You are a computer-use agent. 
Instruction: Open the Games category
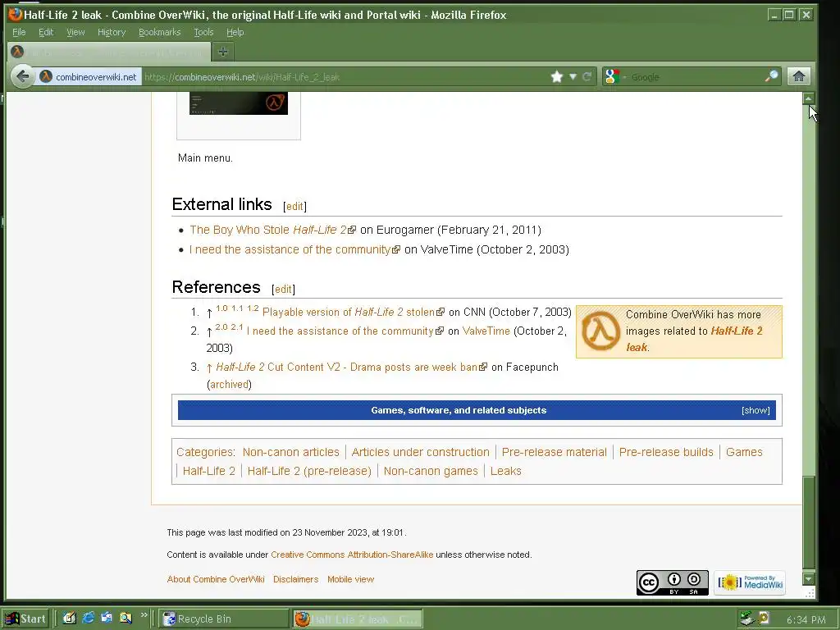(x=744, y=452)
